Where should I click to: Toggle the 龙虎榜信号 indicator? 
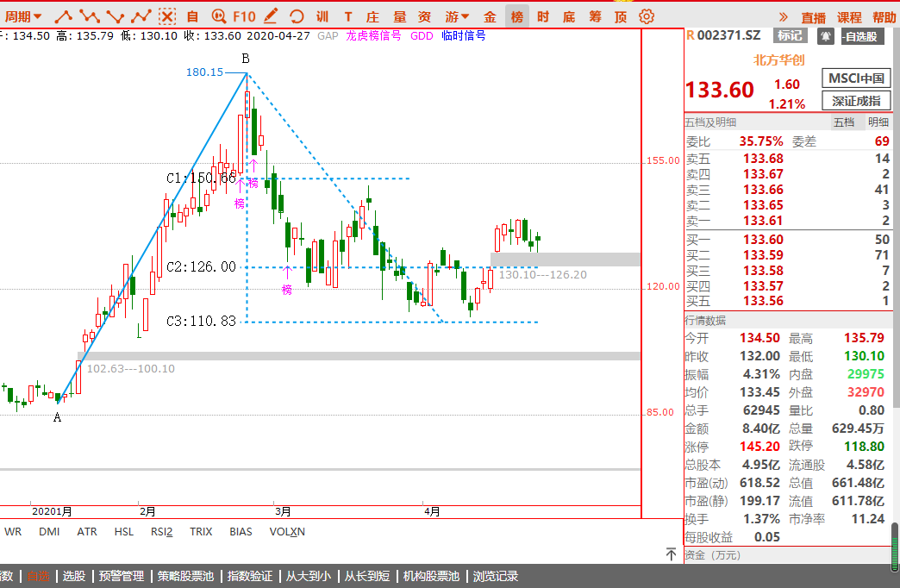tap(373, 35)
